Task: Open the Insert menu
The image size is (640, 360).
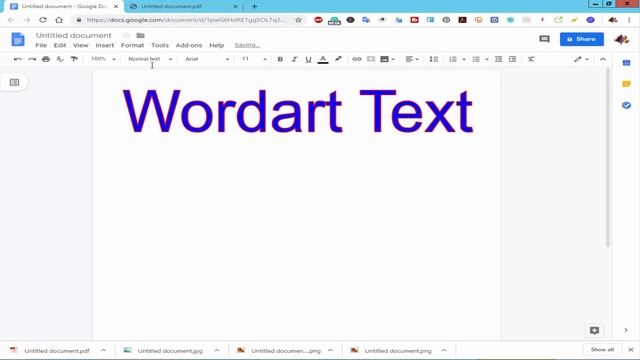Action: [105, 45]
